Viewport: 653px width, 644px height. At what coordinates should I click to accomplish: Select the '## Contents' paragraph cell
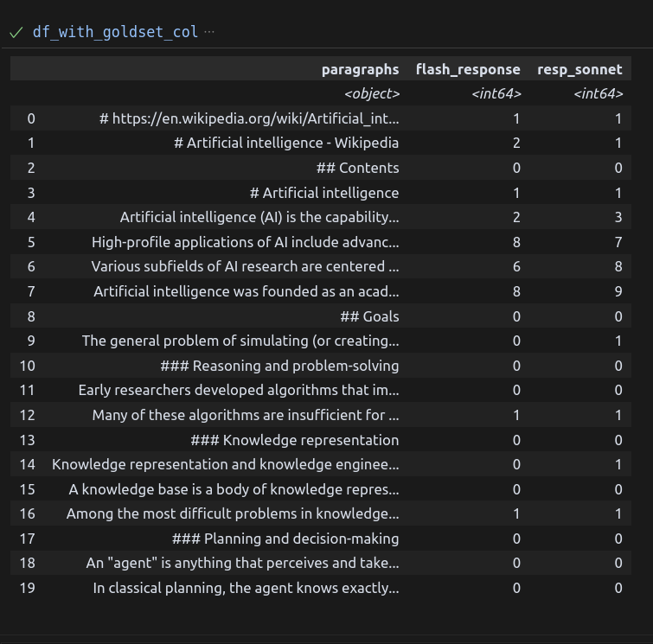pyautogui.click(x=357, y=168)
